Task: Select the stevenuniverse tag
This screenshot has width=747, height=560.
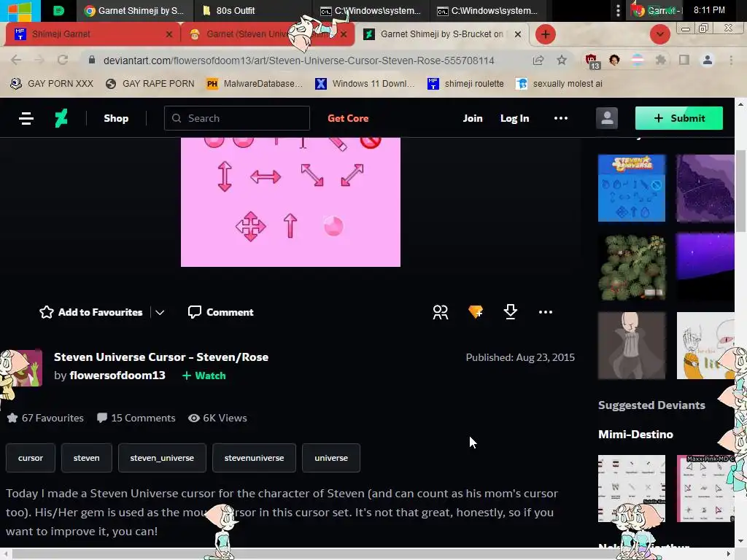Action: coord(254,458)
